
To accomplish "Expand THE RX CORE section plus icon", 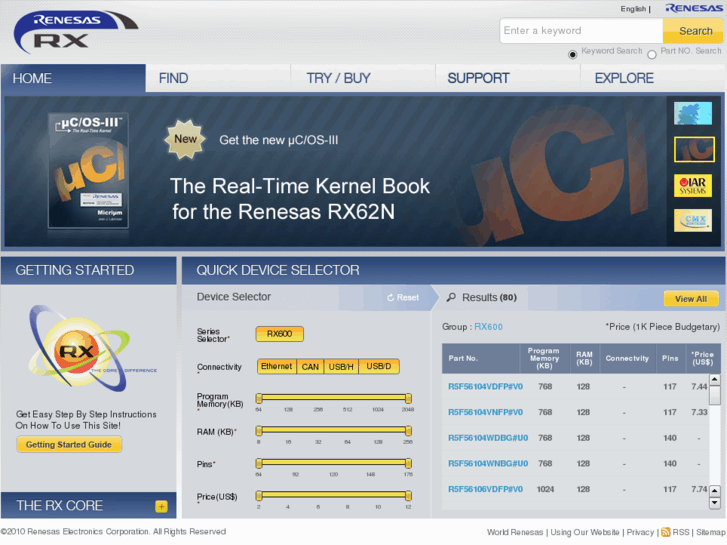I will [161, 507].
